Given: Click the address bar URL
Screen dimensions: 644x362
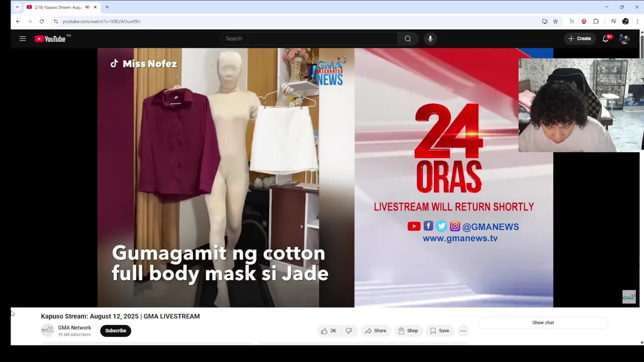Looking at the screenshot, I should point(101,21).
